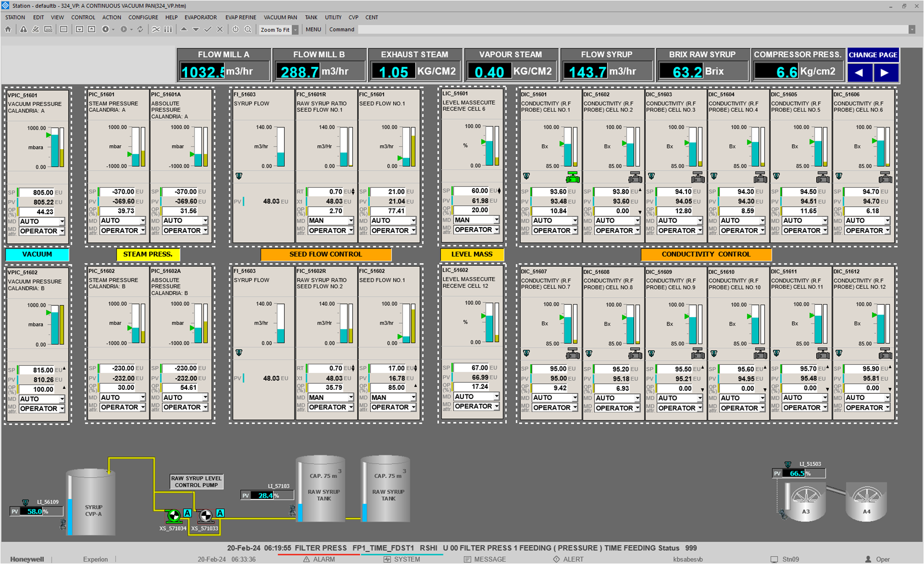Expand the Zoom To Fit dropdown
The width and height of the screenshot is (924, 564).
point(295,30)
